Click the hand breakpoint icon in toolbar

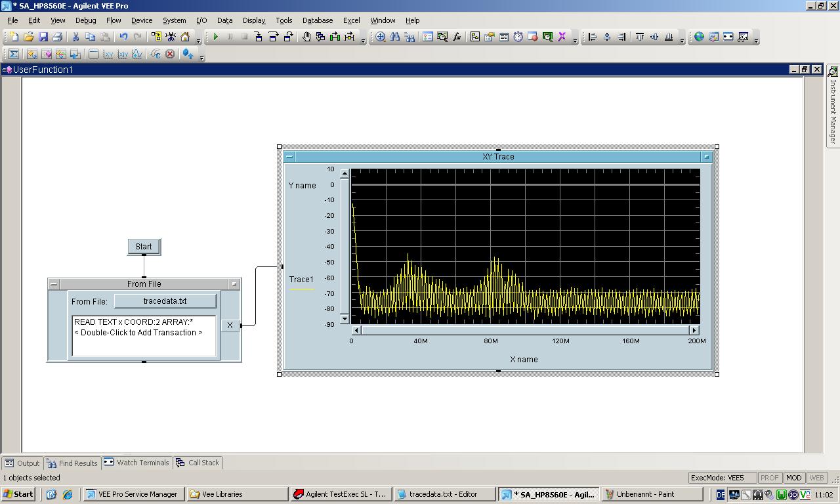(306, 37)
